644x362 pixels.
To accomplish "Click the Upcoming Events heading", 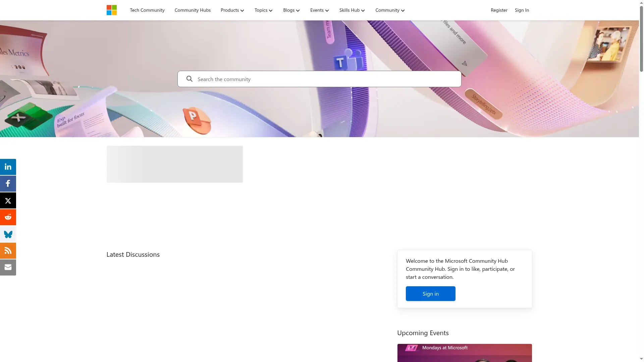I will (x=423, y=333).
